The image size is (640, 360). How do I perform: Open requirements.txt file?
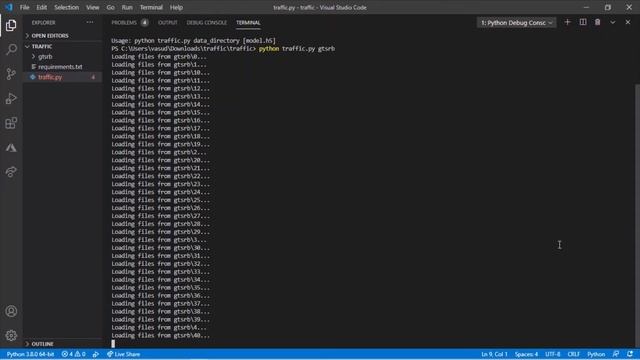tap(60, 67)
